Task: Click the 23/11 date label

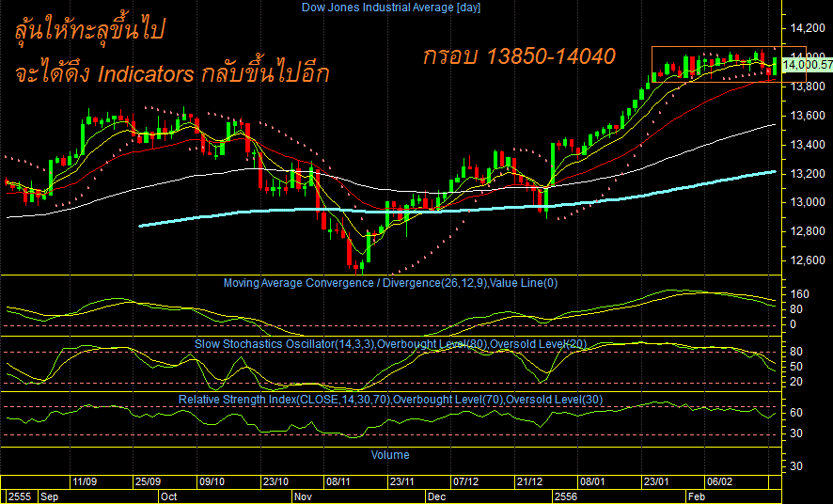Action: click(402, 481)
